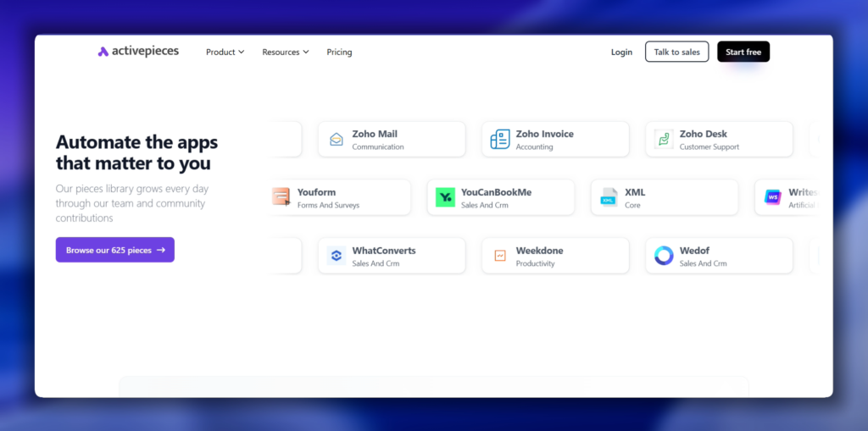Viewport: 868px width, 431px height.
Task: Click the Productivity category label
Action: (536, 263)
